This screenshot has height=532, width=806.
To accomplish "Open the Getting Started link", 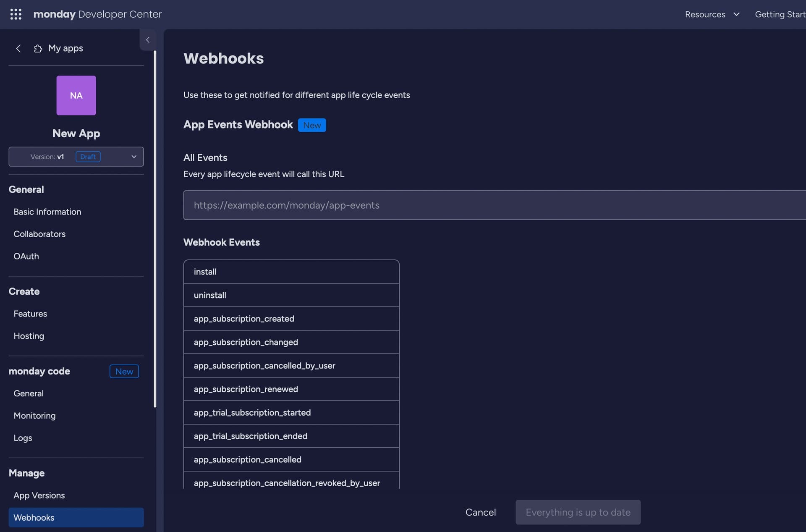I will (x=780, y=14).
